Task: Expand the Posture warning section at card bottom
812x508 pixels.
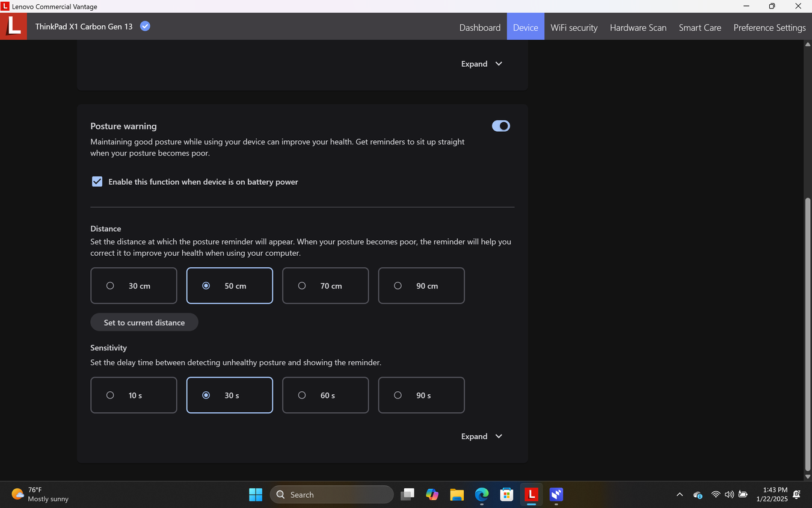Action: pos(482,436)
